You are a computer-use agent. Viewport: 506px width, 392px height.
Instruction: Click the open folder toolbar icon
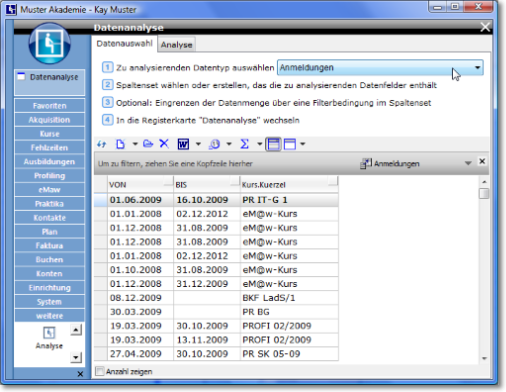[x=148, y=144]
